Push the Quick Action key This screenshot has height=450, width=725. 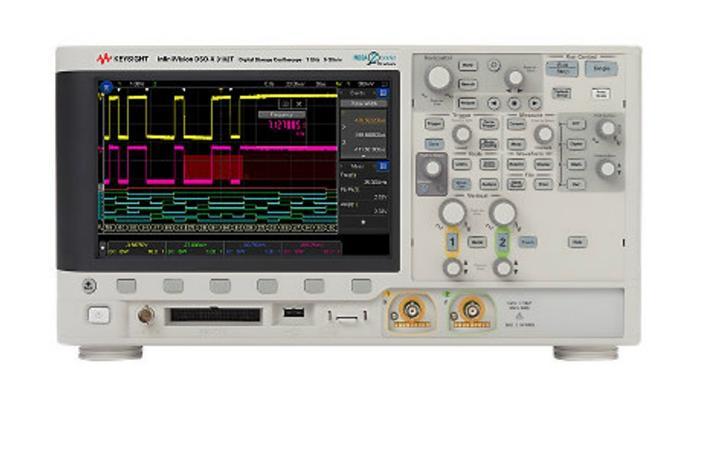click(488, 164)
